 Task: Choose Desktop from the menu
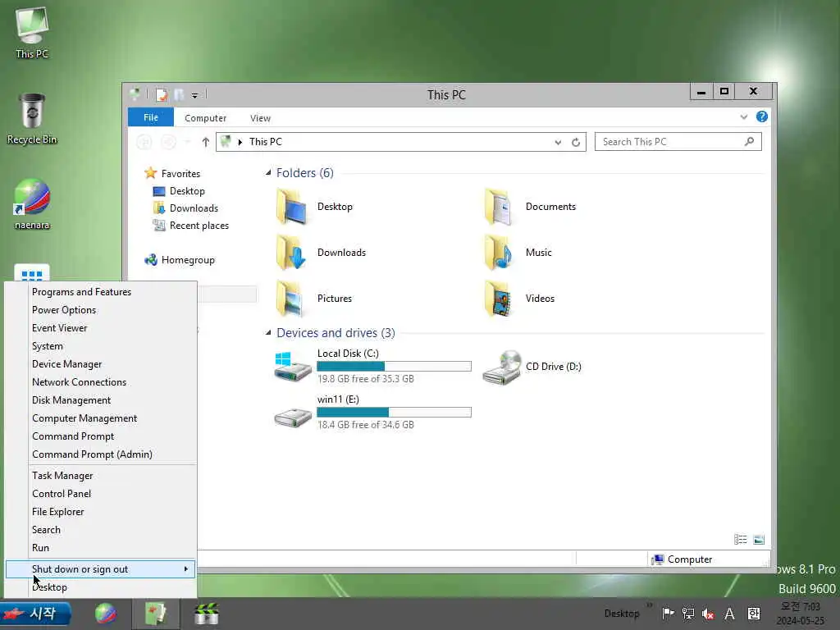click(x=101, y=587)
